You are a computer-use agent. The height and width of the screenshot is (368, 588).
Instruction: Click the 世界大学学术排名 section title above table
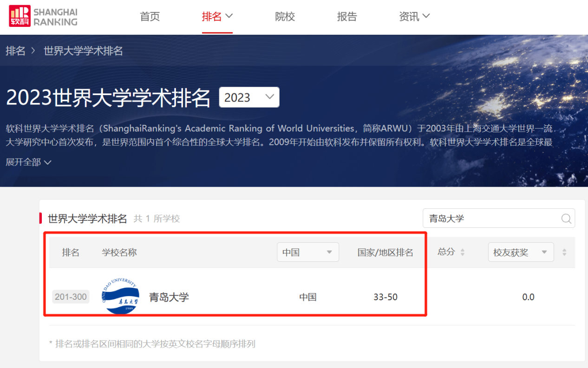pos(87,219)
